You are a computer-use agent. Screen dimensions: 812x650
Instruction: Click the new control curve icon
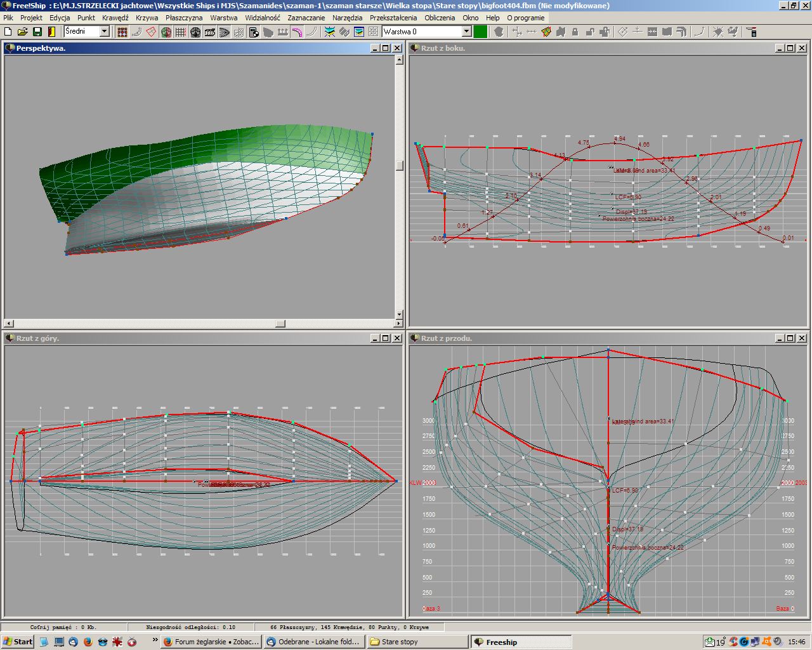click(699, 32)
